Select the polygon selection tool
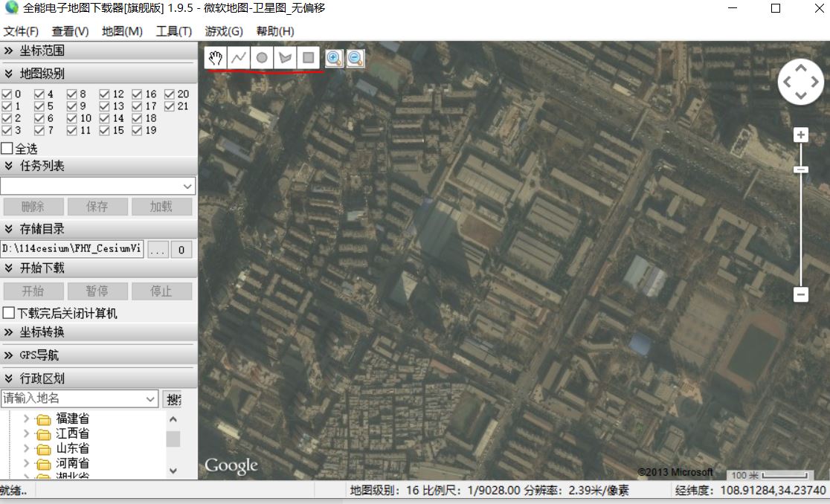This screenshot has height=504, width=830. pyautogui.click(x=286, y=58)
